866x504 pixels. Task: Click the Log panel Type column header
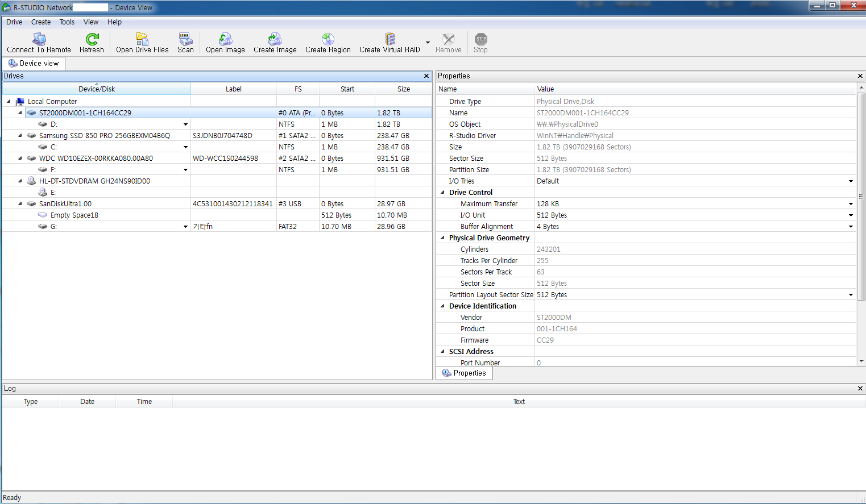pos(31,402)
